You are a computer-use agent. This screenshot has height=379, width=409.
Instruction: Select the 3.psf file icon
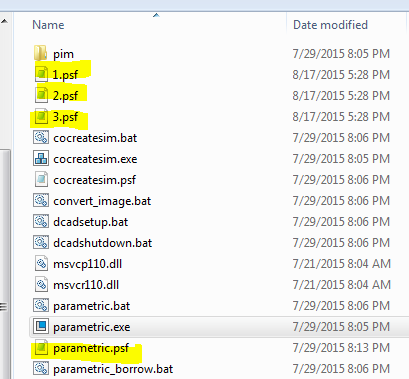41,116
